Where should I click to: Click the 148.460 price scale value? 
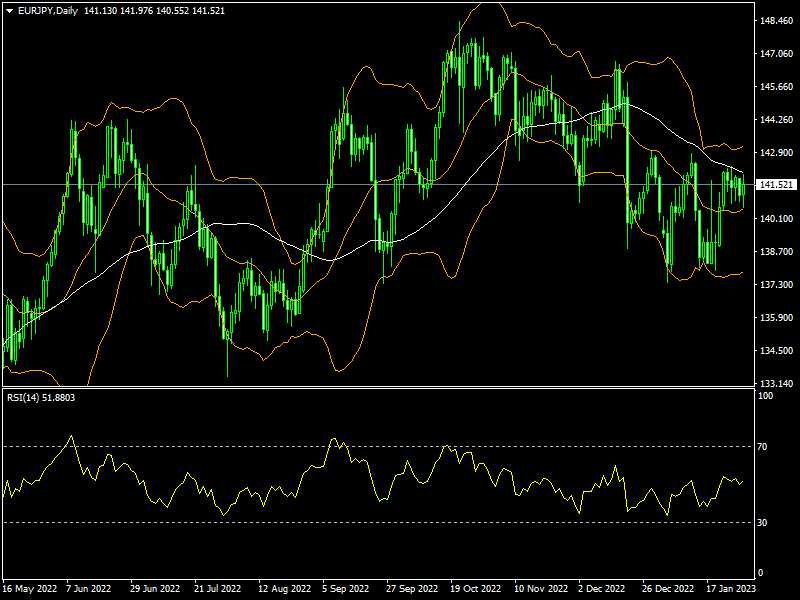click(777, 21)
